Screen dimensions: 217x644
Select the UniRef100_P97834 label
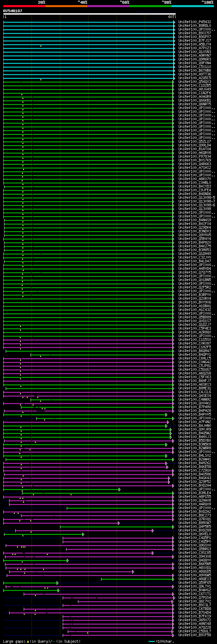(x=195, y=156)
